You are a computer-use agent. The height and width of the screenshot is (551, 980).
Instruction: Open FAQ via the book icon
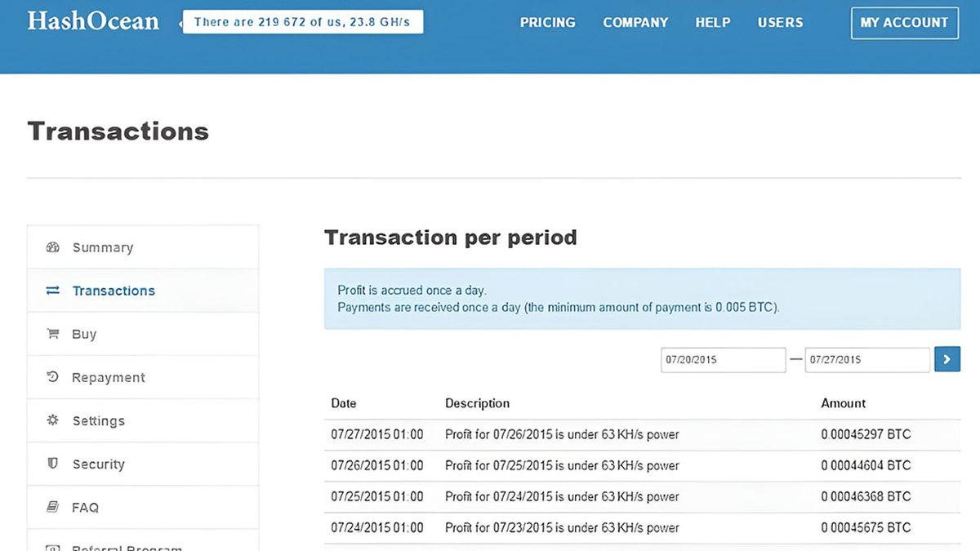tap(53, 507)
